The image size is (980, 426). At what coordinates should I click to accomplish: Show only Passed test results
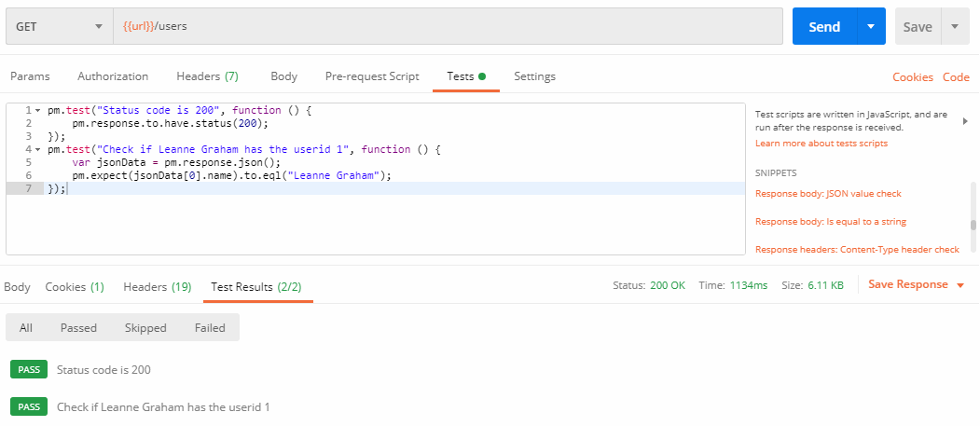(x=78, y=328)
